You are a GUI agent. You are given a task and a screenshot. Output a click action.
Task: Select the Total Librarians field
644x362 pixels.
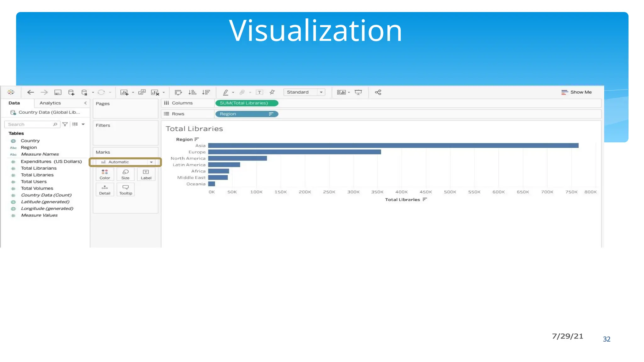pyautogui.click(x=39, y=168)
